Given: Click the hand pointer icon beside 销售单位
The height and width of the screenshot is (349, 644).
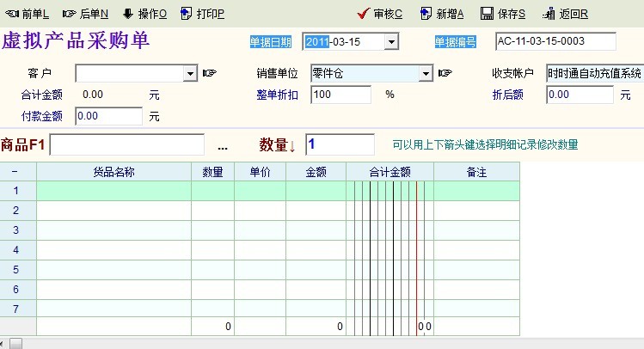Looking at the screenshot, I should (445, 74).
